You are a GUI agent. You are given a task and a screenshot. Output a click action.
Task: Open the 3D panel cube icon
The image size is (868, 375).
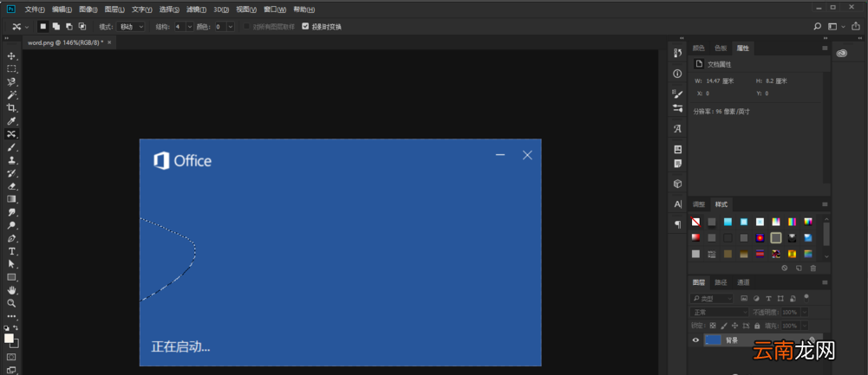coord(677,184)
